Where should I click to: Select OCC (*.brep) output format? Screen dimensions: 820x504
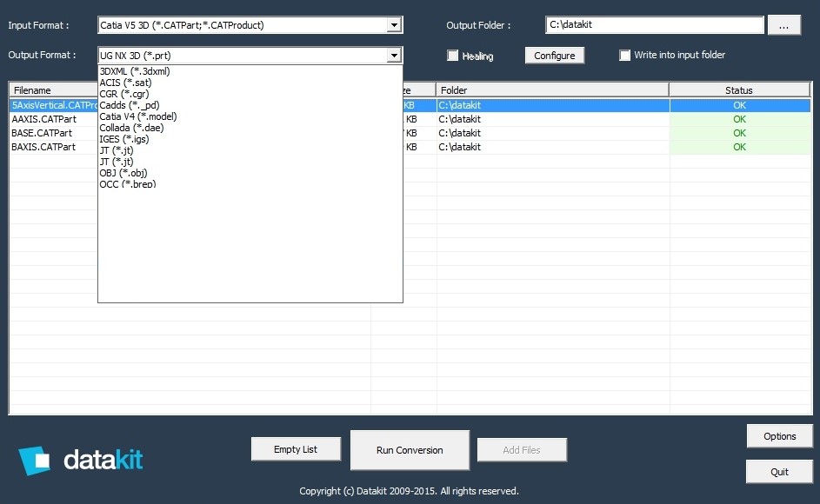coord(250,183)
